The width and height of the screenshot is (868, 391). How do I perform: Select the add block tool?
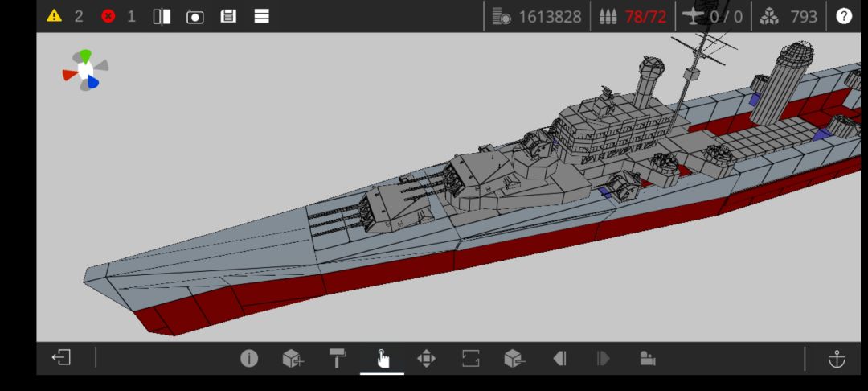click(293, 359)
